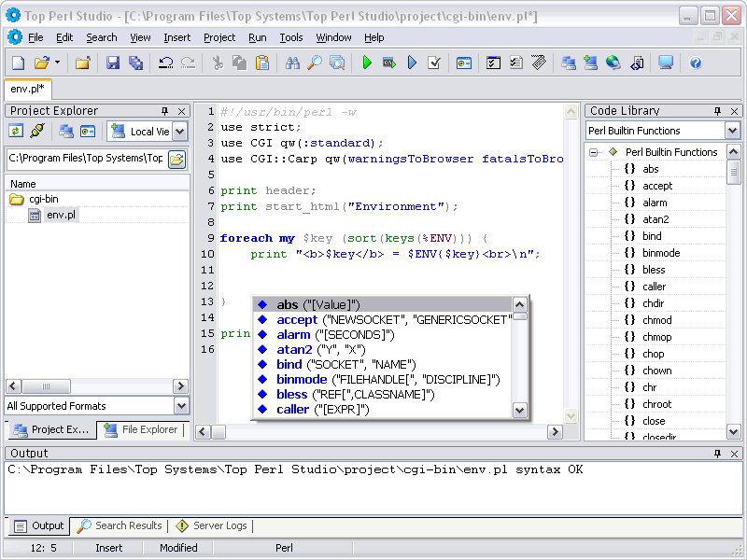The width and height of the screenshot is (747, 560).
Task: Click the Project Explorer refresh icon
Action: tap(16, 131)
